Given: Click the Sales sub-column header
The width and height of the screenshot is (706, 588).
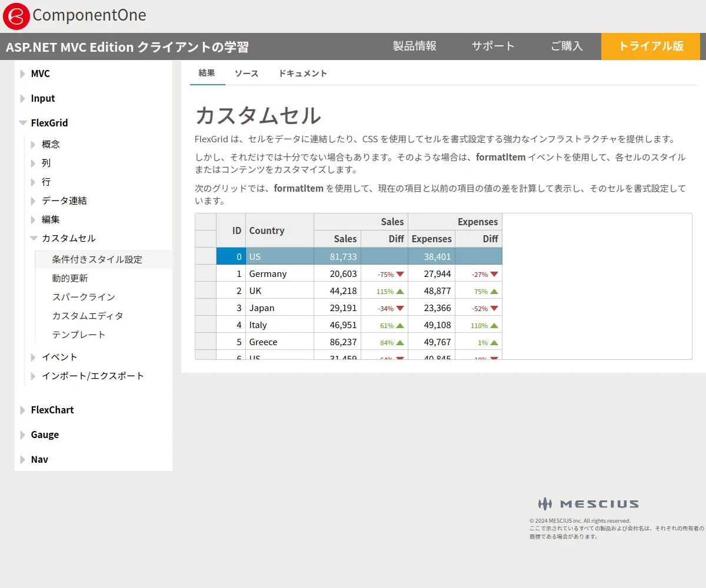Looking at the screenshot, I should click(x=338, y=239).
